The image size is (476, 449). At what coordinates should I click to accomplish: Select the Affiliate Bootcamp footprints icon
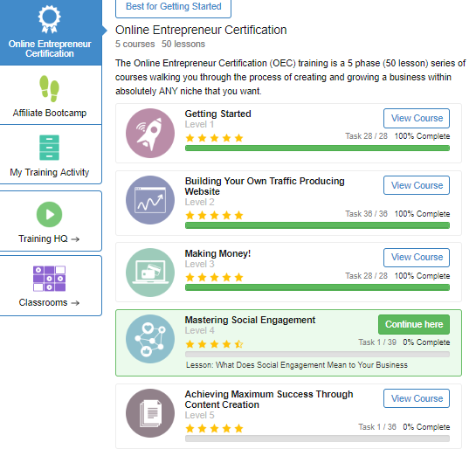(49, 88)
